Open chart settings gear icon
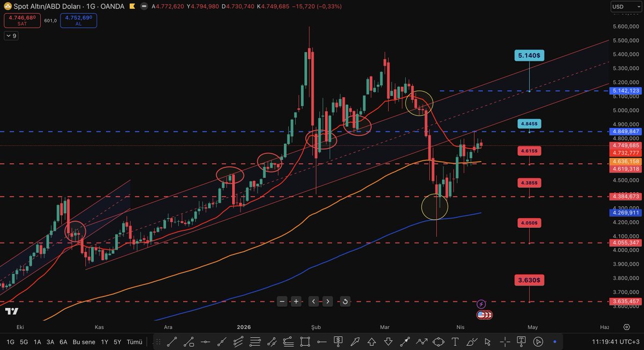Viewport: 644px width, 350px height. tap(627, 327)
